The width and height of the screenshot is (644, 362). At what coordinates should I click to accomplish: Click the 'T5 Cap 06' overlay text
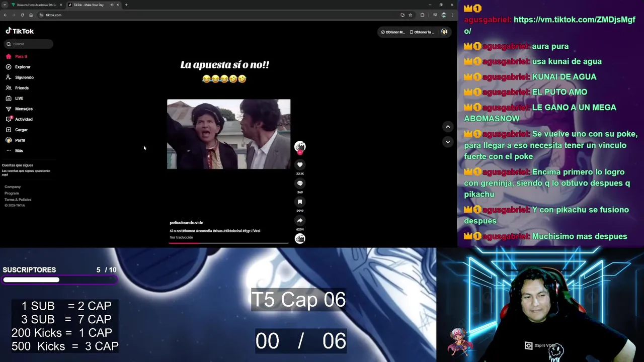(x=298, y=300)
